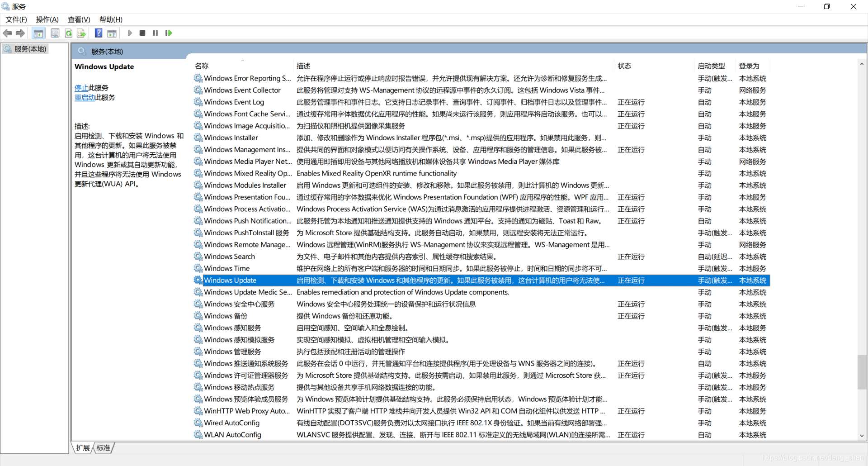The height and width of the screenshot is (466, 868).
Task: Click gear icon of Windows Update row
Action: (x=198, y=280)
